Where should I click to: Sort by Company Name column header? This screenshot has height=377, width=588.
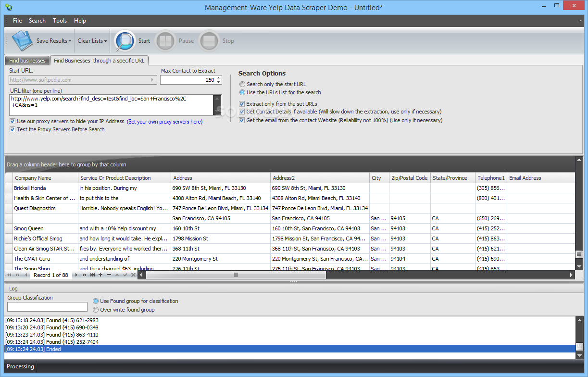coord(46,178)
